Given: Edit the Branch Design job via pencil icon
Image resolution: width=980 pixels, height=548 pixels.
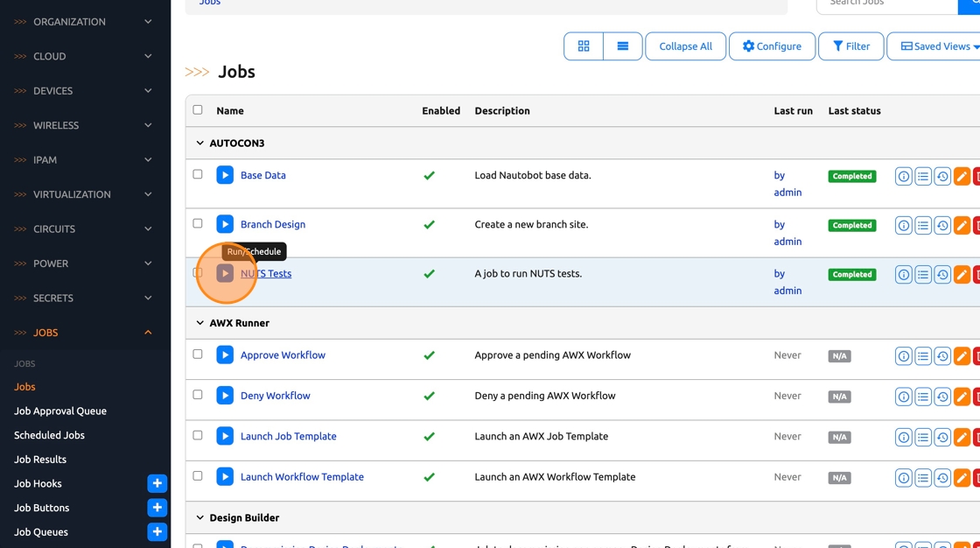Looking at the screenshot, I should coord(962,226).
